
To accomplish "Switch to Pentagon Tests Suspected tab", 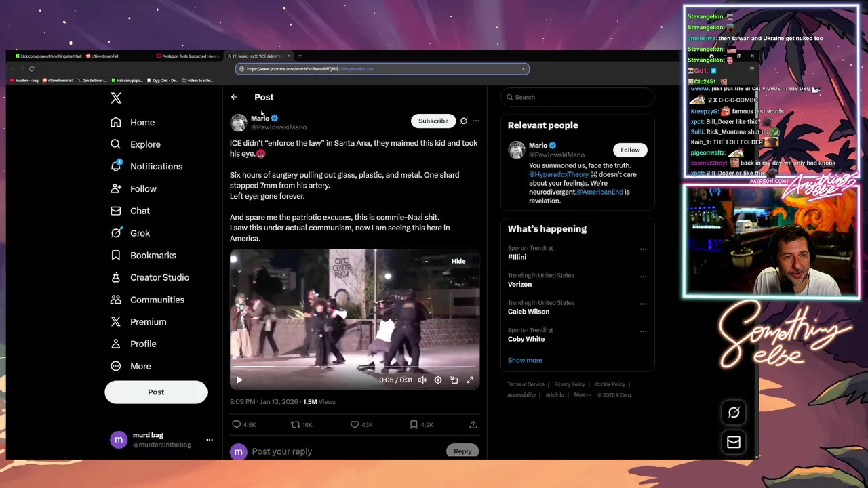I will click(x=189, y=56).
